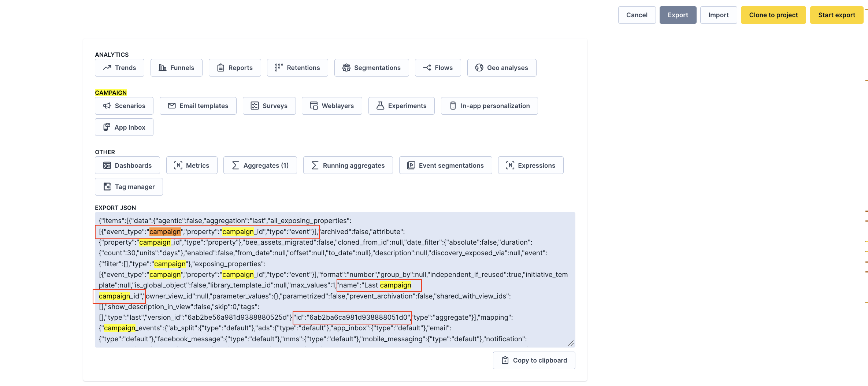Click the Retentions dots icon

point(279,68)
